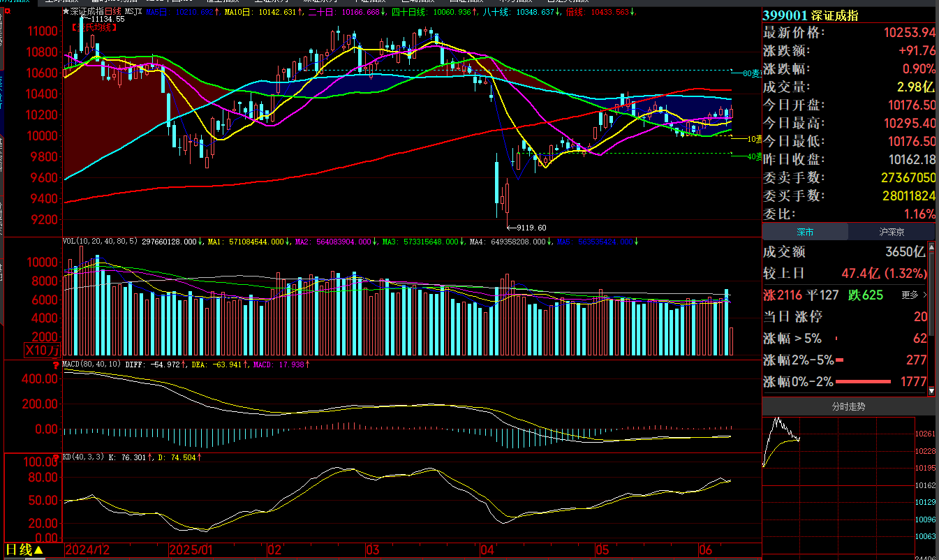Click the 成交额 value 3650亿

coord(905,252)
